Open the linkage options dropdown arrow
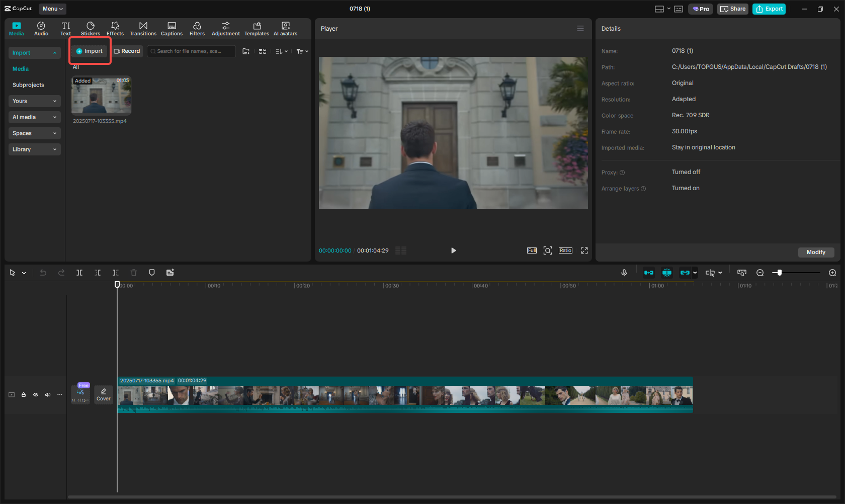Viewport: 845px width, 504px height. click(695, 273)
